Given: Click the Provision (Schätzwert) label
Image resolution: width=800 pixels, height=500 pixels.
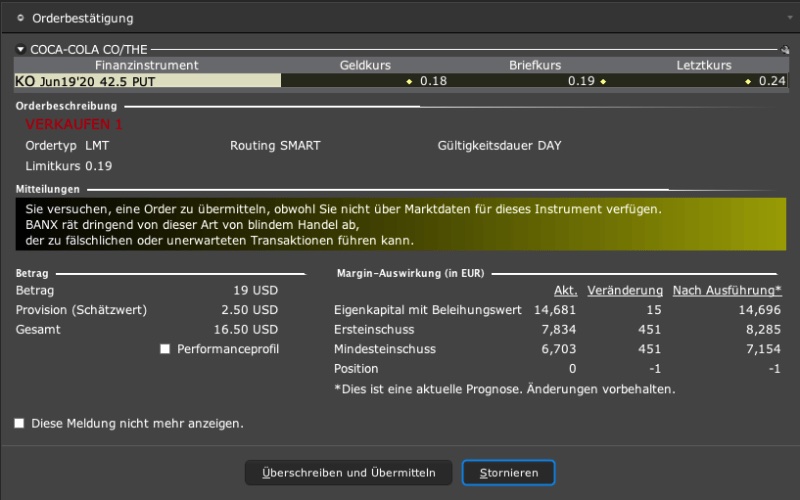Looking at the screenshot, I should tap(81, 310).
